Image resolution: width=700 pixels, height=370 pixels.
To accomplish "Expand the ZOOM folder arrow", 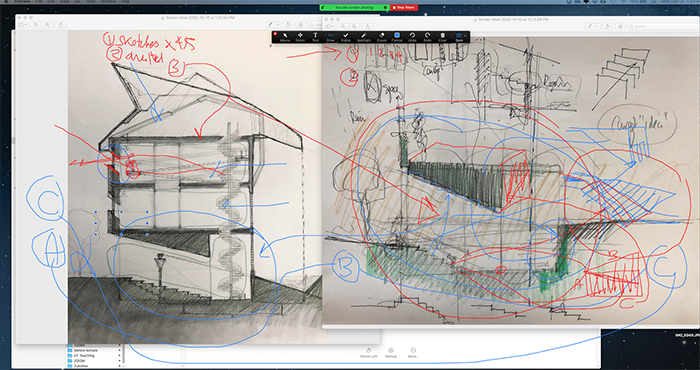I will coord(120,360).
